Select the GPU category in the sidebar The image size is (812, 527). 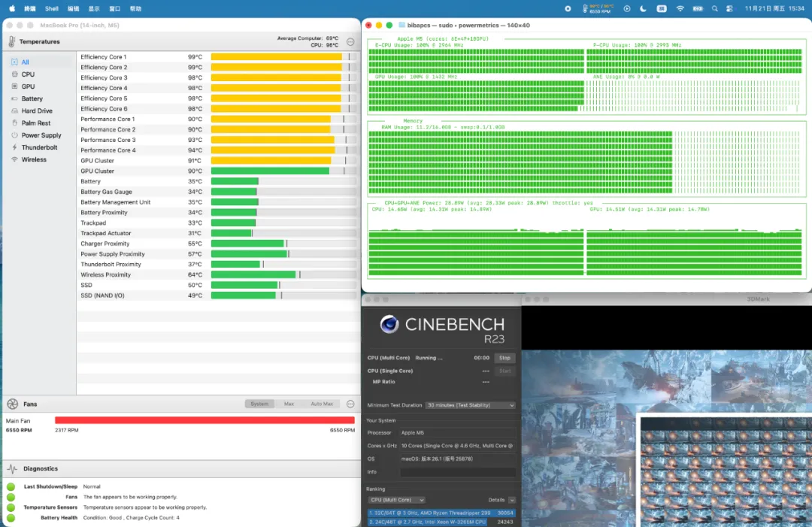(28, 86)
